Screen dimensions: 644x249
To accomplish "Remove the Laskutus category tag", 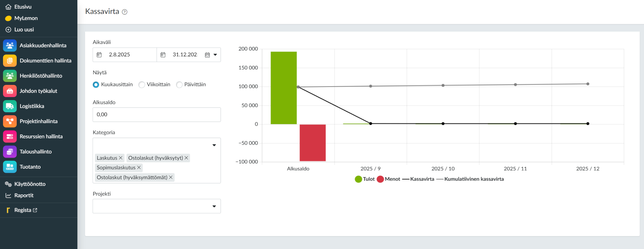I will 121,158.
